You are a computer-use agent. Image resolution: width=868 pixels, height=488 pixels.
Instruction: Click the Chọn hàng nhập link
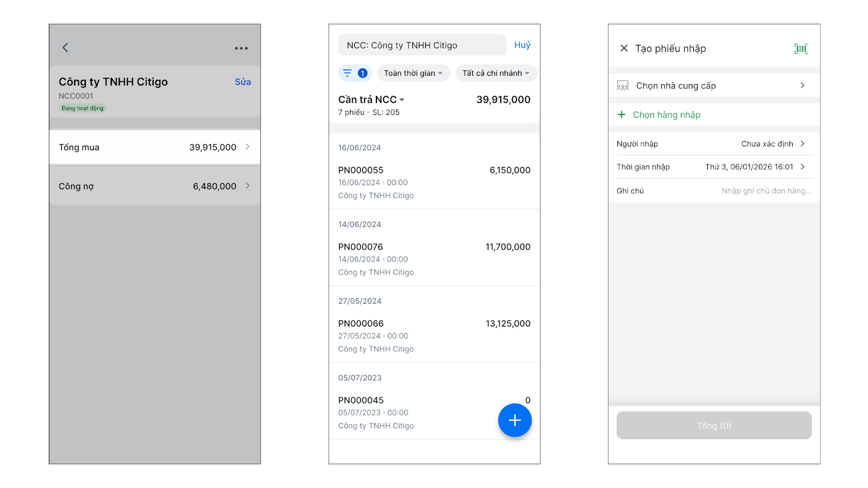coord(667,115)
